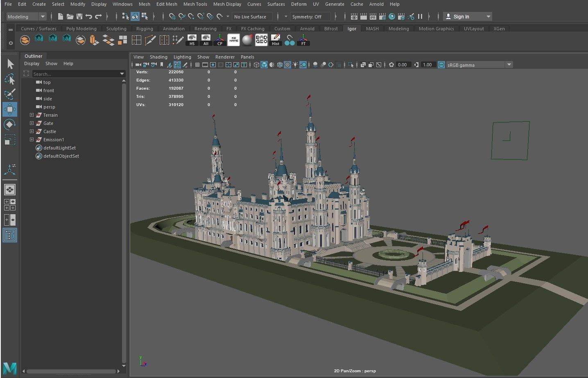
Task: Select the arrow Select tool in toolbox
Action: point(10,64)
